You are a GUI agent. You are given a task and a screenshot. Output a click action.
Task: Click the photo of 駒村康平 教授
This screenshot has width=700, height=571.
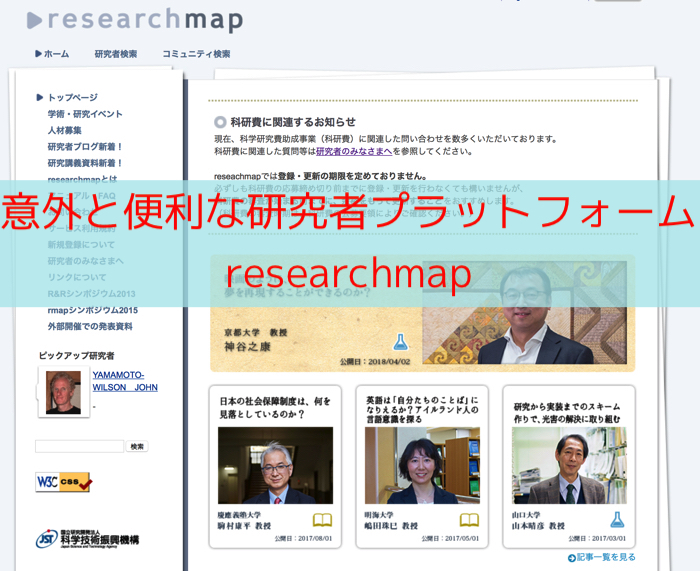(275, 465)
